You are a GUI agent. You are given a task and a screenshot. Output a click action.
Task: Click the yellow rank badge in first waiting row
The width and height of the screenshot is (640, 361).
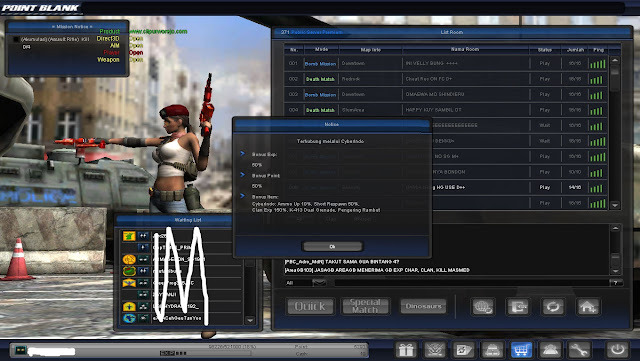[x=129, y=236]
